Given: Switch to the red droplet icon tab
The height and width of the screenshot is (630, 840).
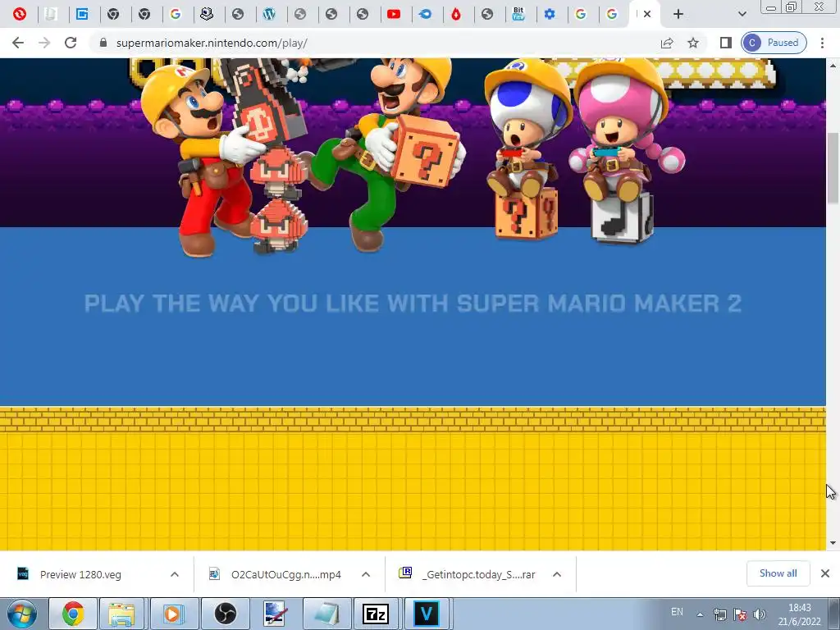Looking at the screenshot, I should [x=456, y=15].
